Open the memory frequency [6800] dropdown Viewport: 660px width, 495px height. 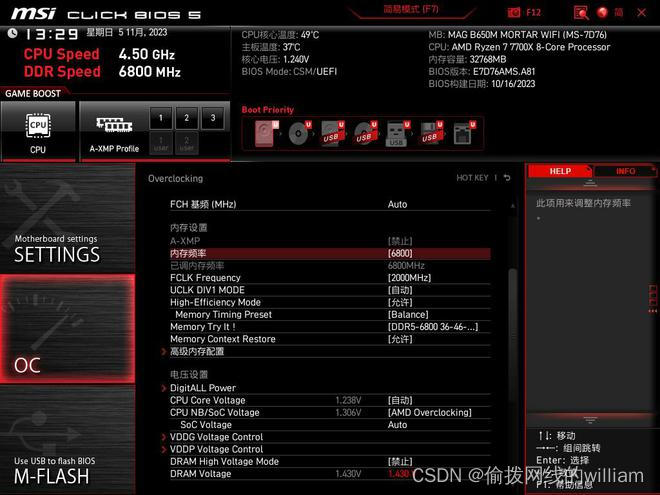400,253
